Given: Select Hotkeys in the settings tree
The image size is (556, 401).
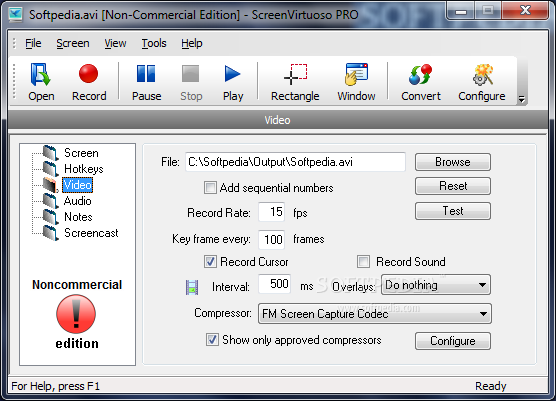Looking at the screenshot, I should 84,169.
